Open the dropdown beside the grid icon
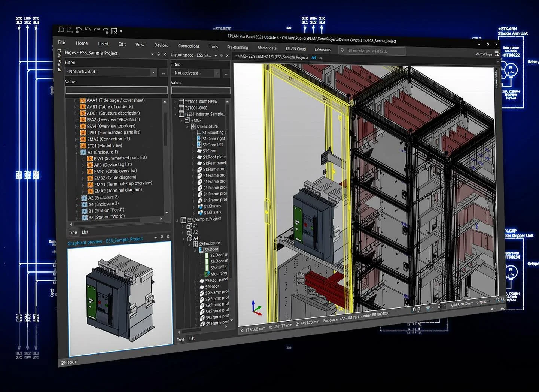539x392 pixels. pyautogui.click(x=444, y=306)
